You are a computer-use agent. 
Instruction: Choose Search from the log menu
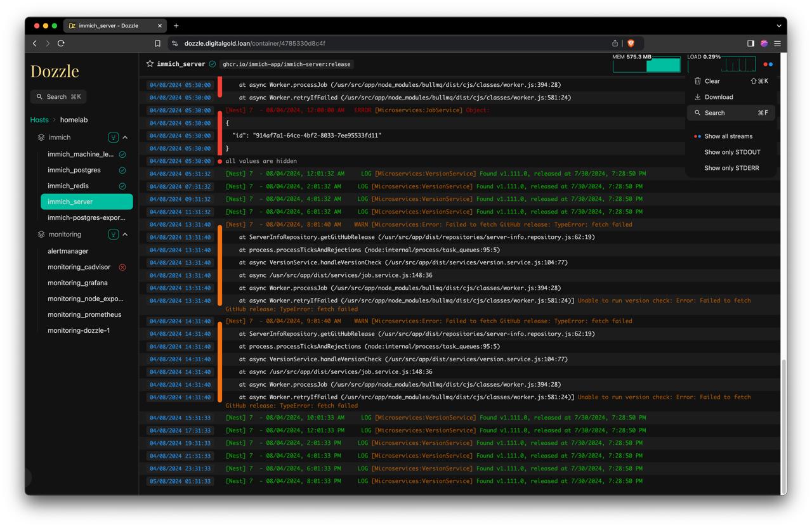point(732,113)
